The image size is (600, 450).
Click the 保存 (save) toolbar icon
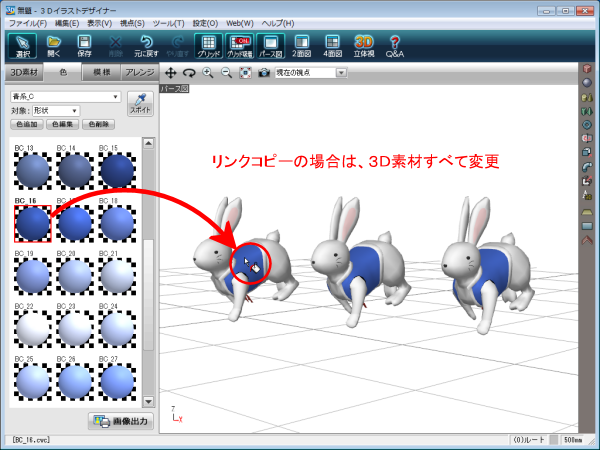click(x=85, y=47)
